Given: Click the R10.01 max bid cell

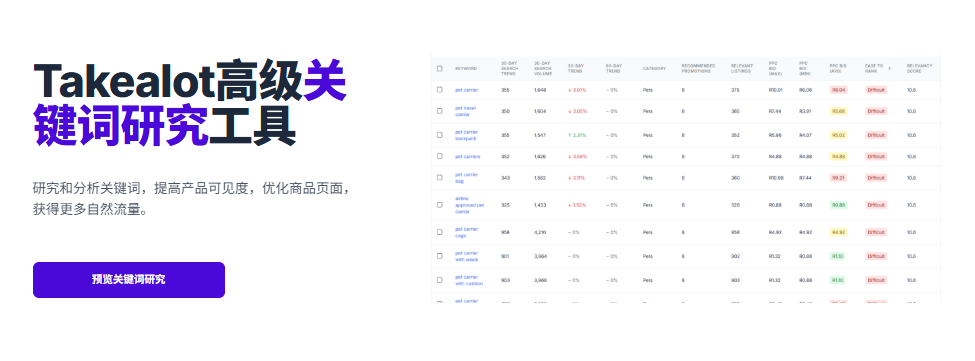Looking at the screenshot, I should point(776,90).
